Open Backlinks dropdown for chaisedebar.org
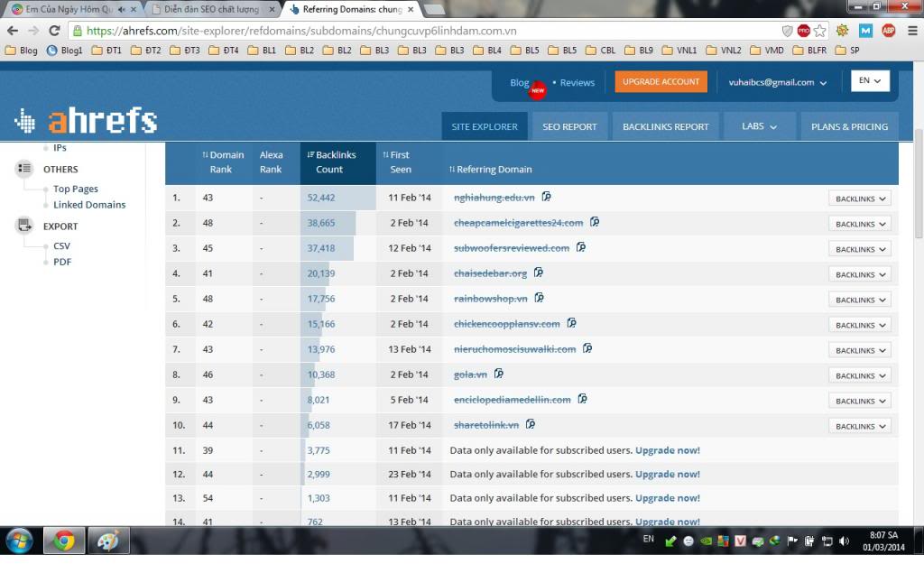Screen dimensions: 924x564 pos(860,274)
